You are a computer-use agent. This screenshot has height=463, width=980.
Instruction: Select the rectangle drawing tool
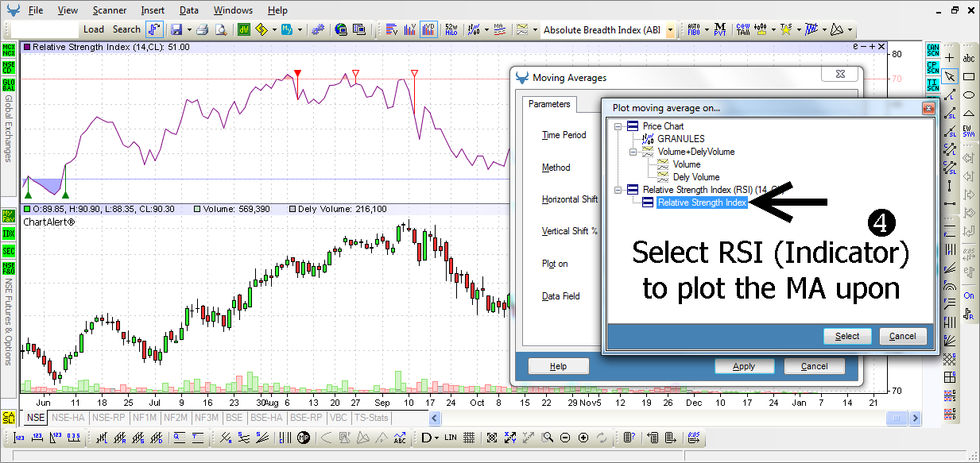click(969, 76)
